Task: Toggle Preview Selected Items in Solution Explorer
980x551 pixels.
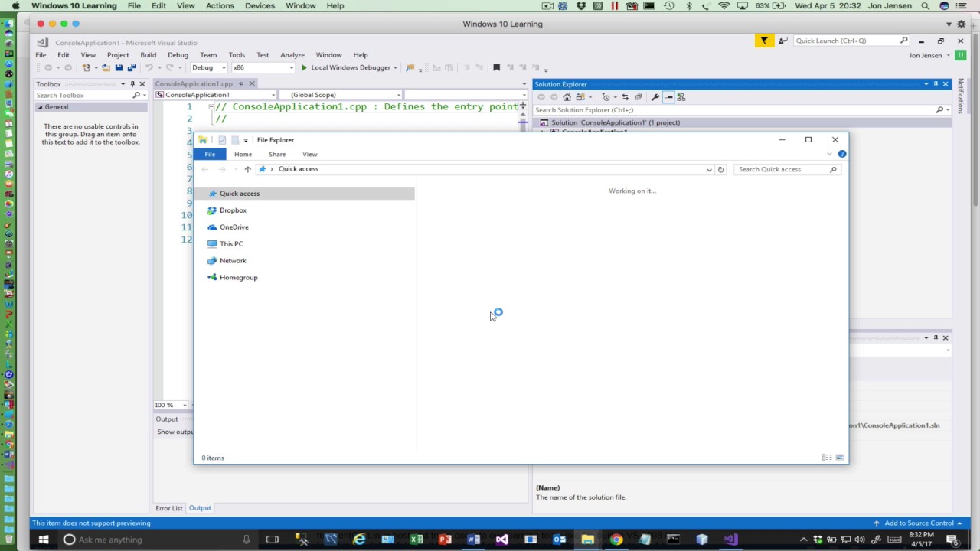Action: pyautogui.click(x=668, y=97)
